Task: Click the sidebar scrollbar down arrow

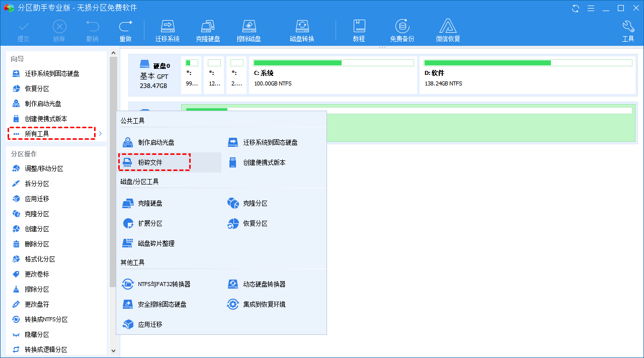Action: click(113, 350)
